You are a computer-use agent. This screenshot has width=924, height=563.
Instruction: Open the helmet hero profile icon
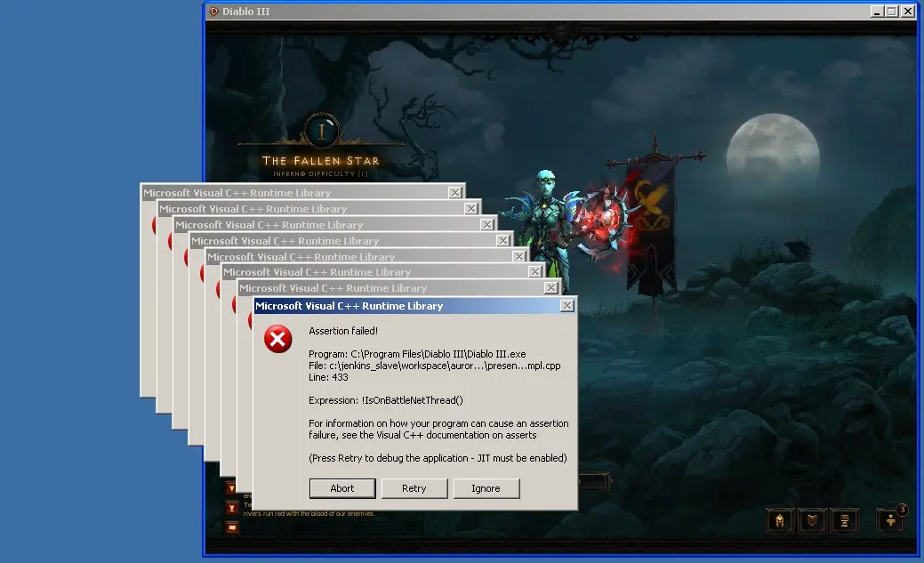780,520
